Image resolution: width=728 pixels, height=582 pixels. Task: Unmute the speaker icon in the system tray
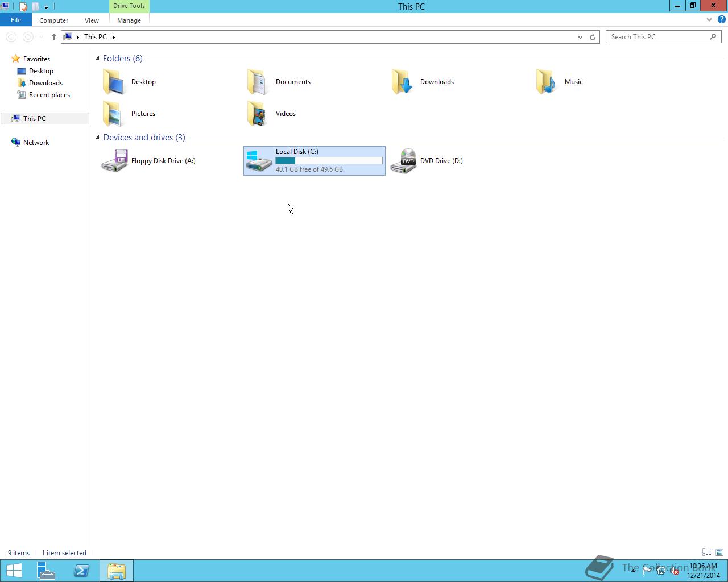pyautogui.click(x=675, y=571)
